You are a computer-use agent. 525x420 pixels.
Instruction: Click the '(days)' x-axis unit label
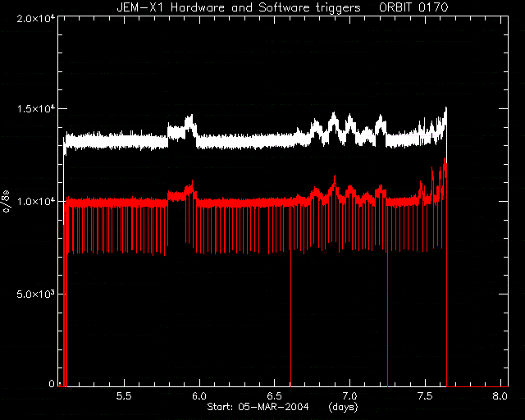343,407
